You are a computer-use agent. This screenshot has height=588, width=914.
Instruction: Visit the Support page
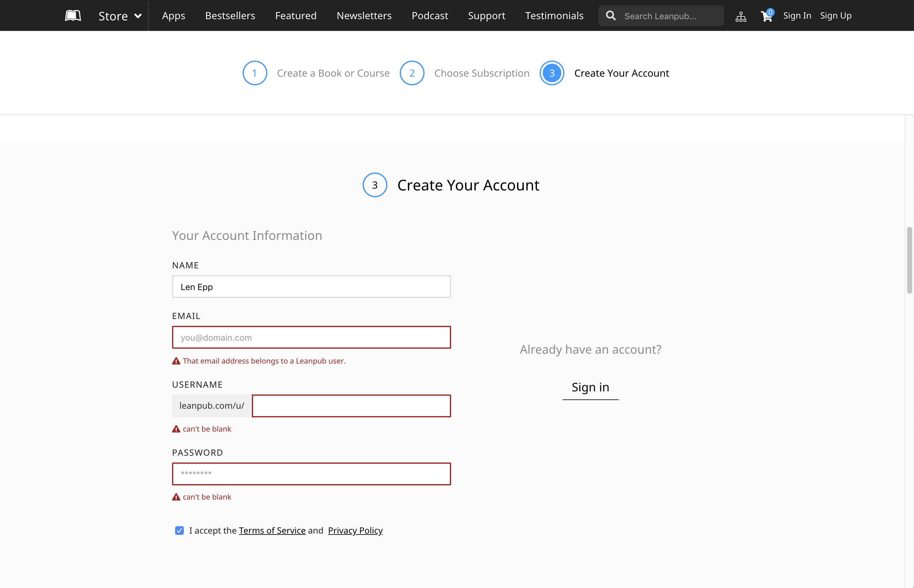486,16
